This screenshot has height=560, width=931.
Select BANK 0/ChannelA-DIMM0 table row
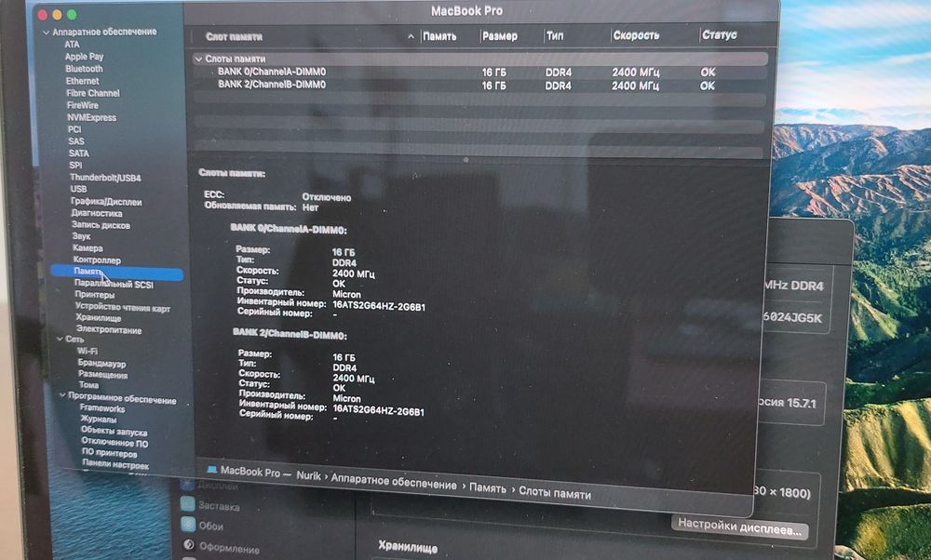pos(479,72)
